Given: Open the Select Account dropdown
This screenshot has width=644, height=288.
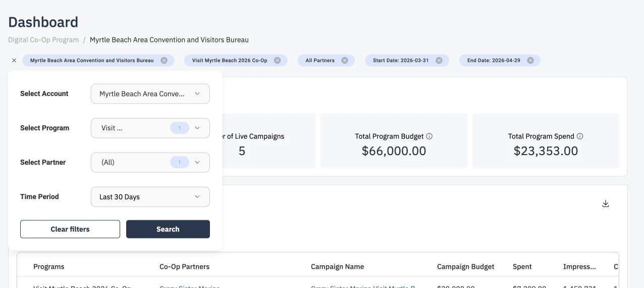Looking at the screenshot, I should 150,94.
